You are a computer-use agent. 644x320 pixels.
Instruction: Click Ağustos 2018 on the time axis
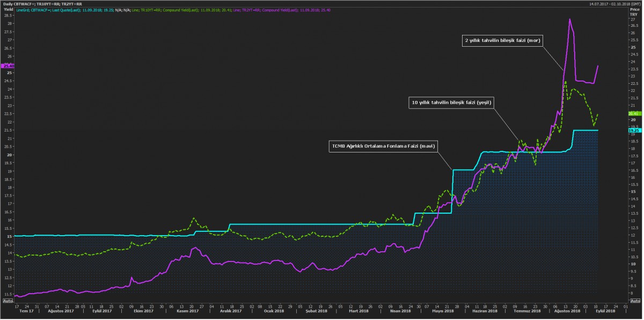coord(567,311)
